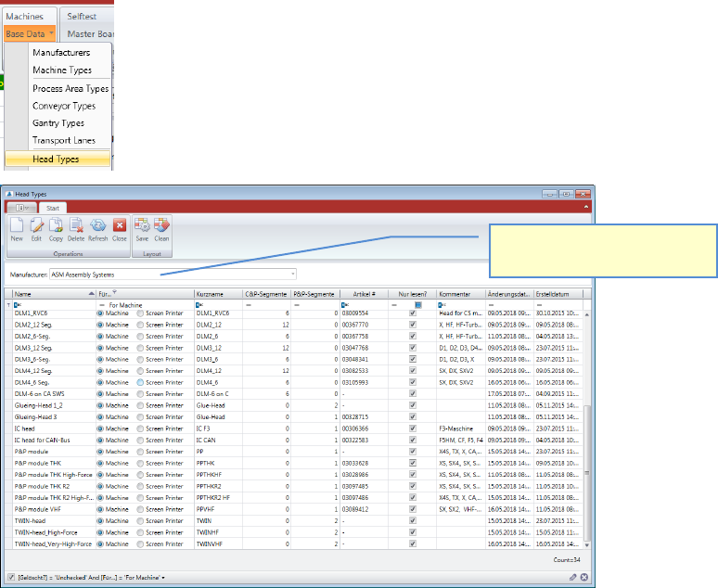Toggle the active filter checkbox at bottom
This screenshot has height=588, width=718.
coord(11,578)
